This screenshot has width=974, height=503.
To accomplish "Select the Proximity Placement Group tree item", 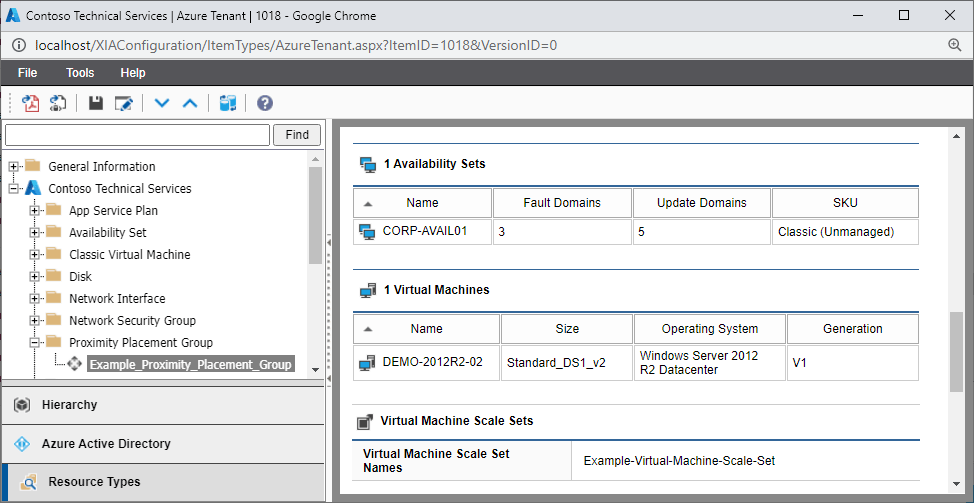I will (141, 343).
